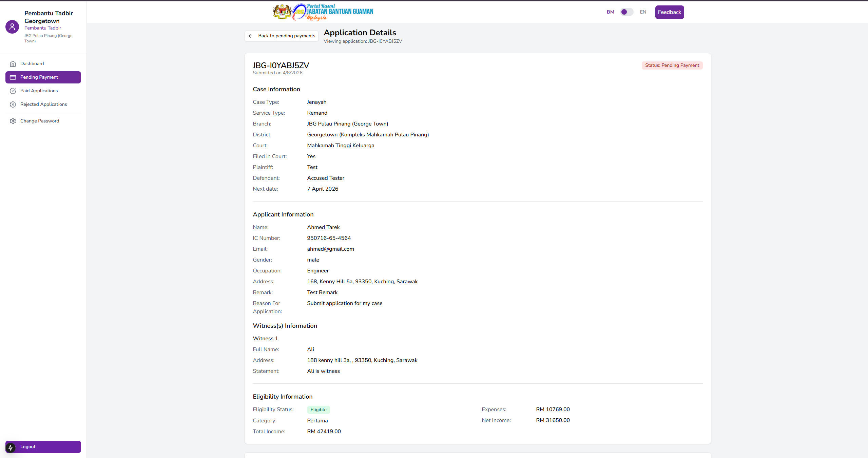Image resolution: width=868 pixels, height=458 pixels.
Task: Click the Dashboard home icon
Action: click(x=13, y=64)
